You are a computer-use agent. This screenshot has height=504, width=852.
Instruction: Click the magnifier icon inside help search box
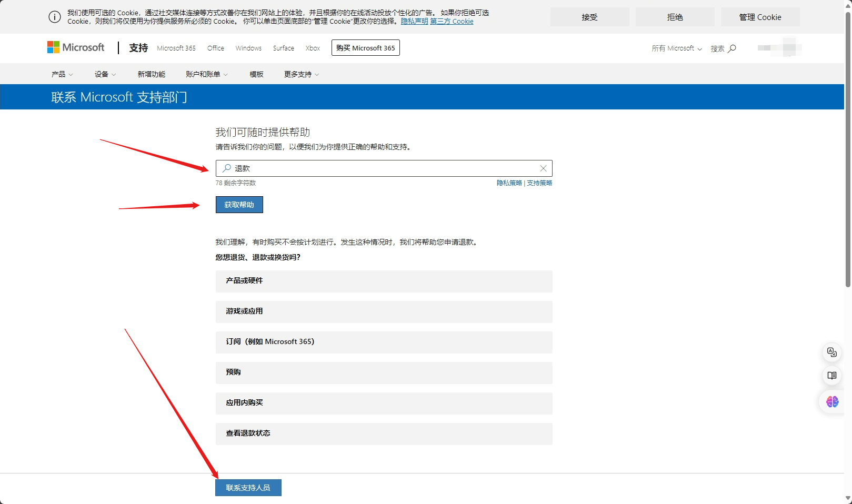tap(227, 168)
